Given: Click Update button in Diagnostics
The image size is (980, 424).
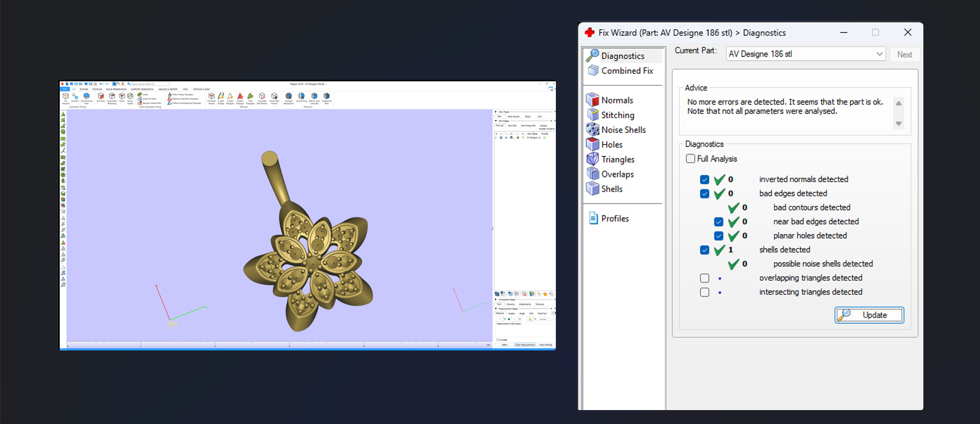Looking at the screenshot, I should [x=869, y=315].
